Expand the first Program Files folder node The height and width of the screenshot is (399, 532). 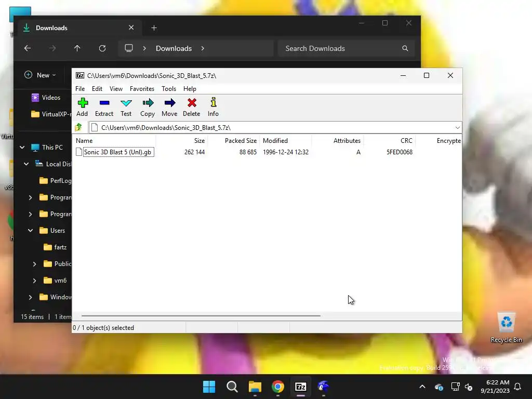(31, 197)
